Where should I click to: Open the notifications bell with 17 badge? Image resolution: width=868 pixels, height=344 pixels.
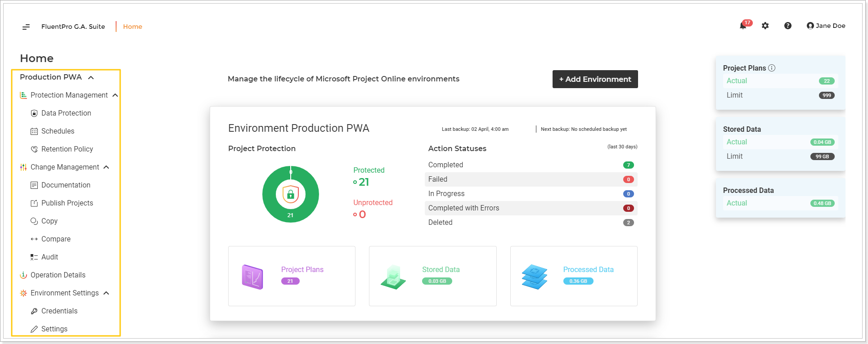pos(745,25)
